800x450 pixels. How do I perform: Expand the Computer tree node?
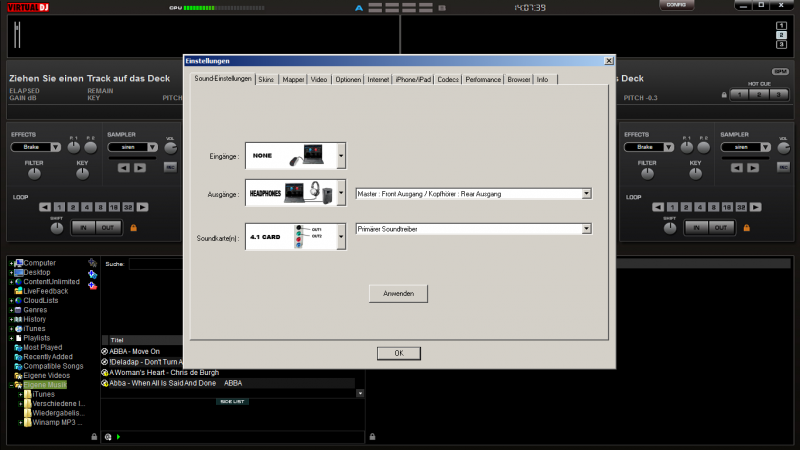click(11, 263)
